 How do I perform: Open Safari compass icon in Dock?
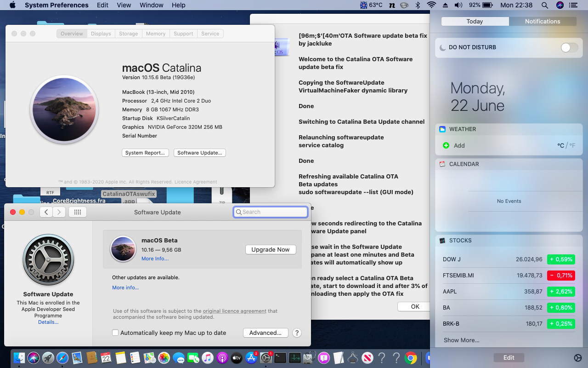pyautogui.click(x=62, y=357)
